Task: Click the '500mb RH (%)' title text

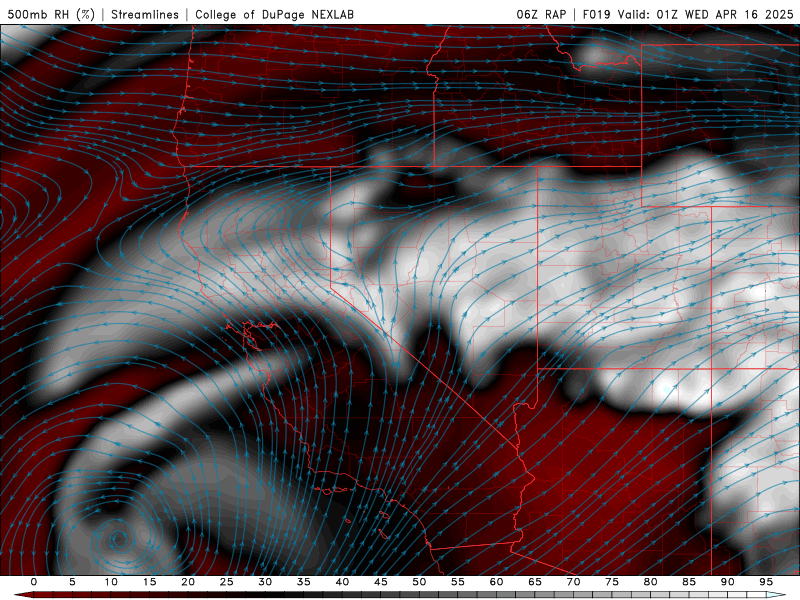Action: click(x=51, y=14)
